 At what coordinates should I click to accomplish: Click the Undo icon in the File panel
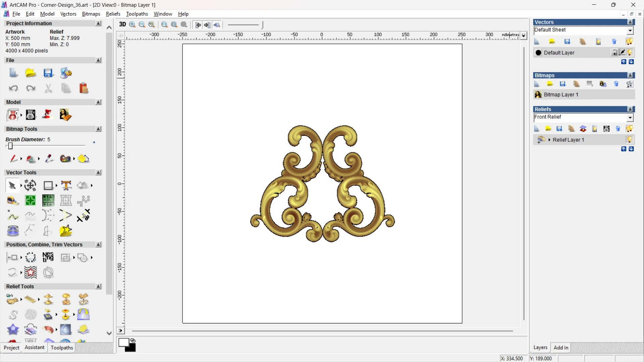(x=13, y=88)
